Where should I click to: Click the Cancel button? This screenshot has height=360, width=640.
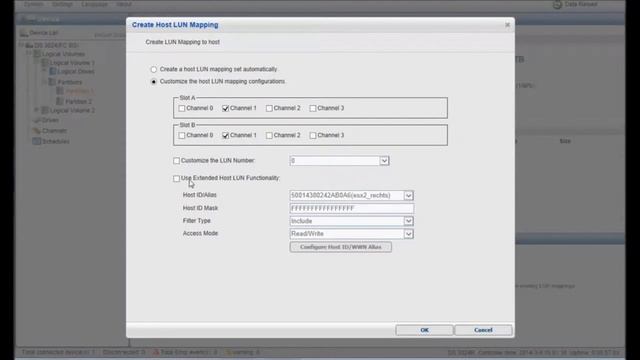[483, 330]
